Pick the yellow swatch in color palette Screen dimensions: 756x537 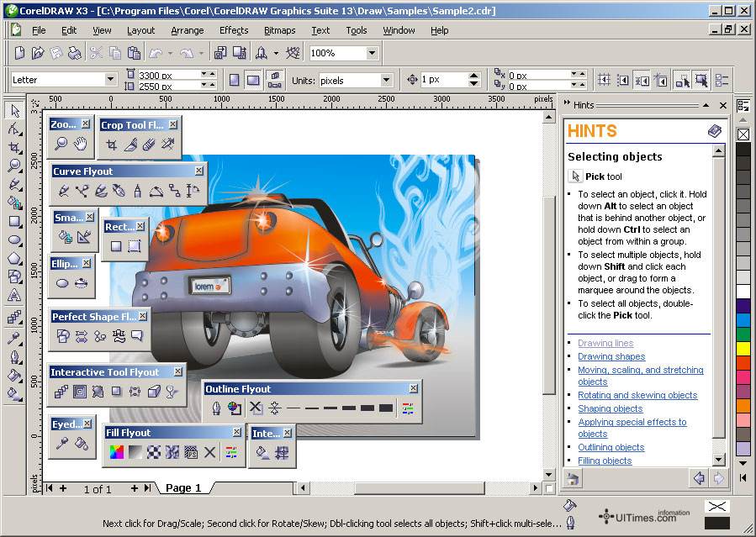pyautogui.click(x=743, y=348)
